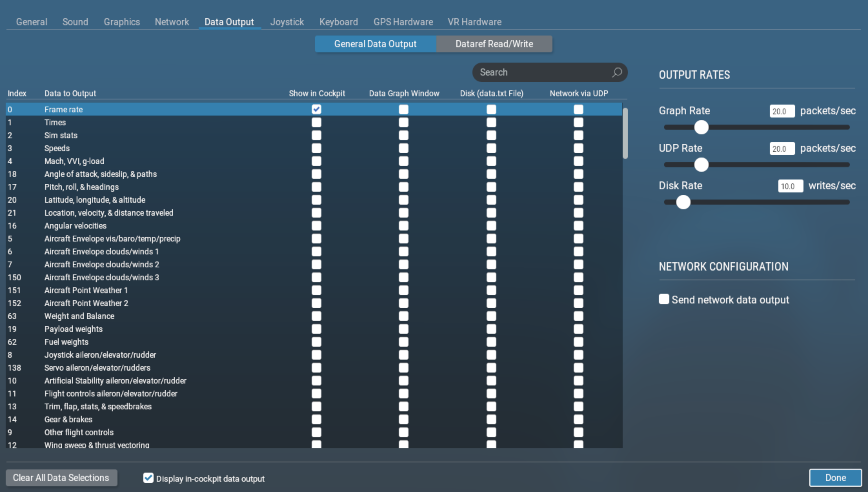Click the Show in Cockpit icon for Times
The image size is (868, 492).
point(316,122)
